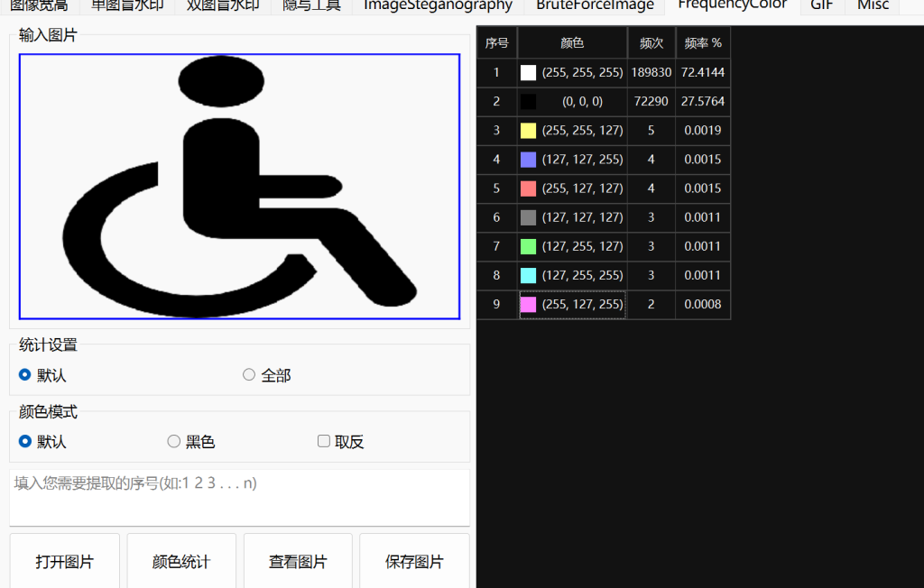The height and width of the screenshot is (588, 924).
Task: Enable the 取反 checkbox
Action: coord(324,441)
